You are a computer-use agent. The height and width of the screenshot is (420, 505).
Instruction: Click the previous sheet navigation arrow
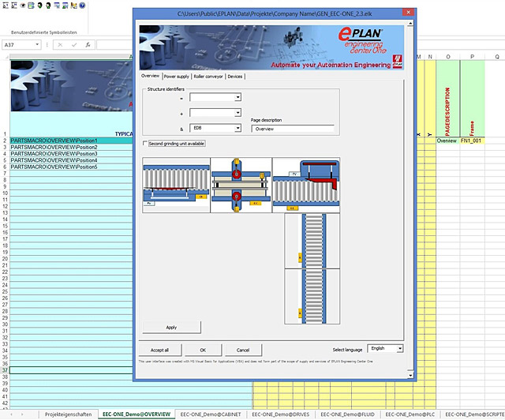[x=12, y=414]
